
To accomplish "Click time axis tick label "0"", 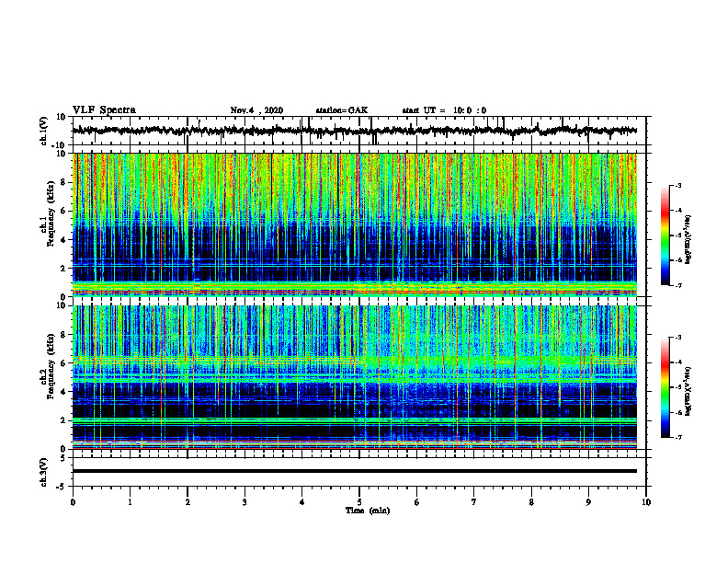I will [x=73, y=502].
